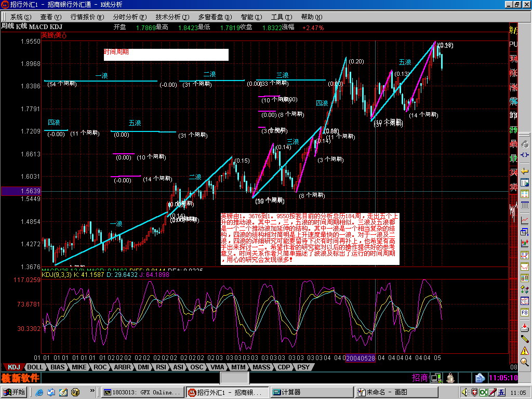This screenshot has height=399, width=532.
Task: Select the active KDJ indicator tab
Action: [14, 367]
